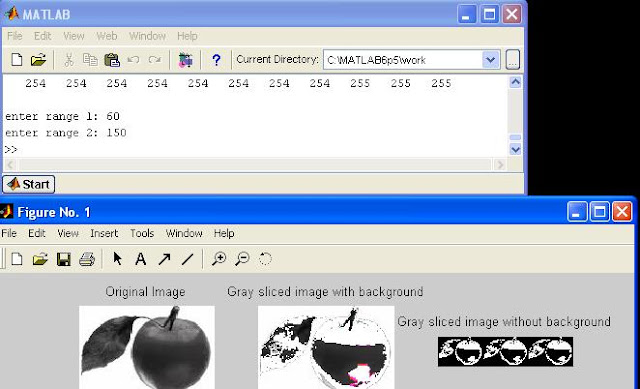Launch Simulink library icon
This screenshot has height=389, width=640.
(186, 60)
